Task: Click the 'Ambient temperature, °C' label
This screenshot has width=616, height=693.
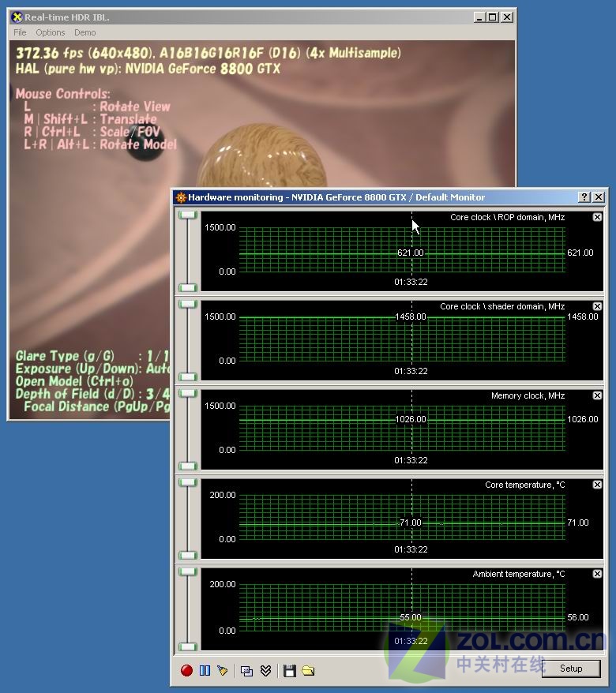Action: 519,574
